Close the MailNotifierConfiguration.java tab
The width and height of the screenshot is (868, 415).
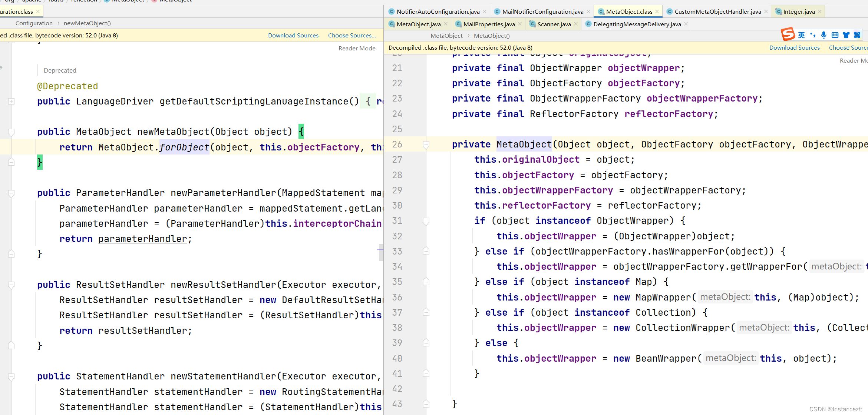click(588, 11)
